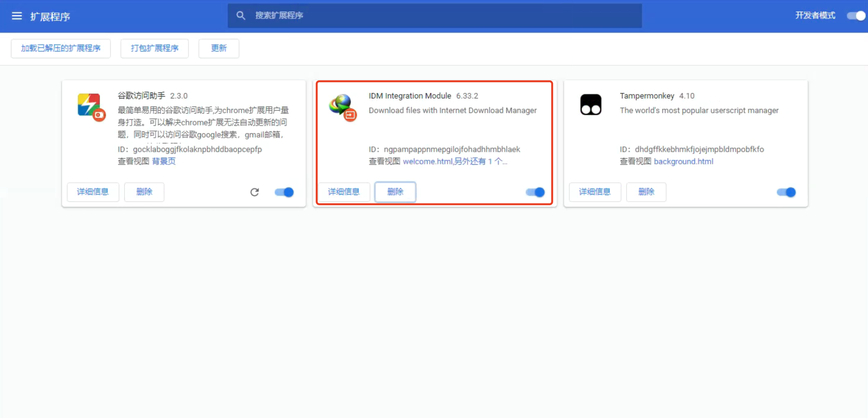Open Tampermonkey background.html link

[683, 161]
